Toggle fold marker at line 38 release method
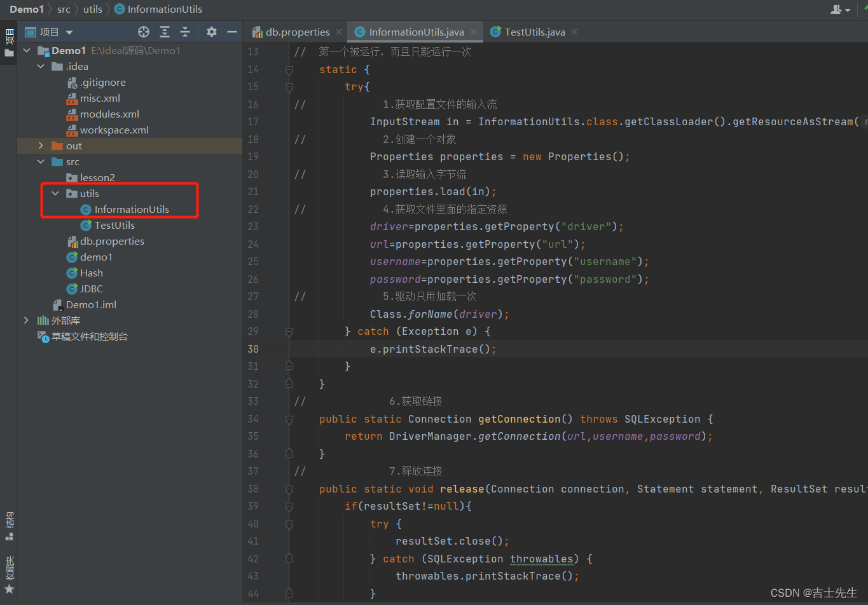The width and height of the screenshot is (868, 605). point(289,489)
